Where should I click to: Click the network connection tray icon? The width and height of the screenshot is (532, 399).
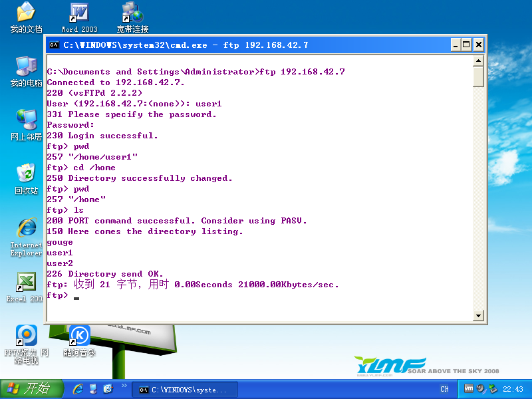[x=493, y=388]
